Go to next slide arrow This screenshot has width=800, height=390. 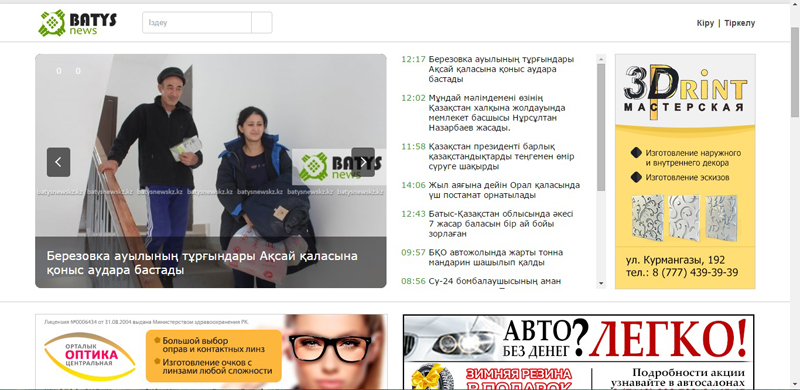(x=363, y=162)
